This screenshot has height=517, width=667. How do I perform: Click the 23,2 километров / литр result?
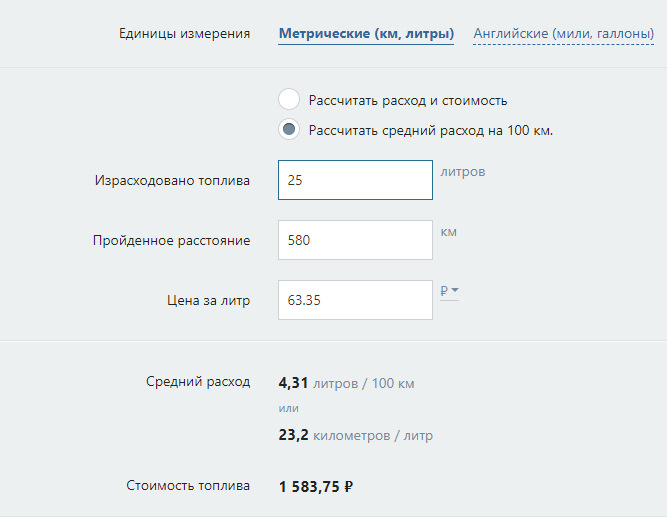(355, 435)
